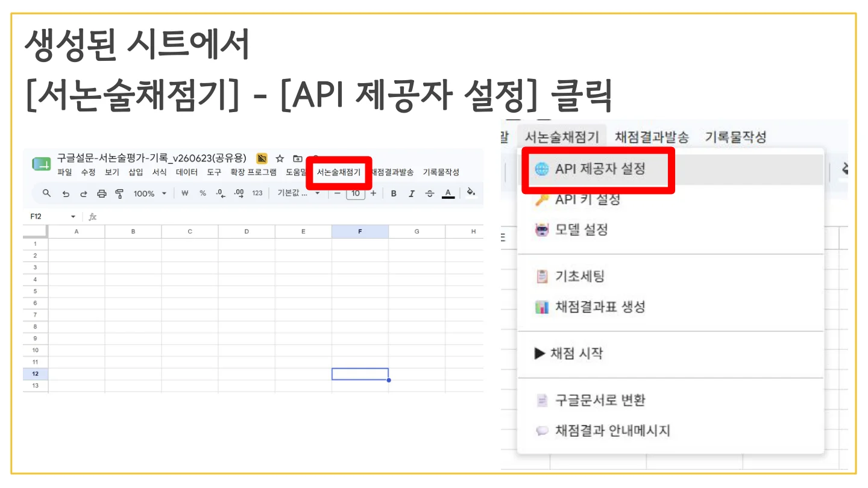Choose 모델 설정 menu entry

point(671,230)
